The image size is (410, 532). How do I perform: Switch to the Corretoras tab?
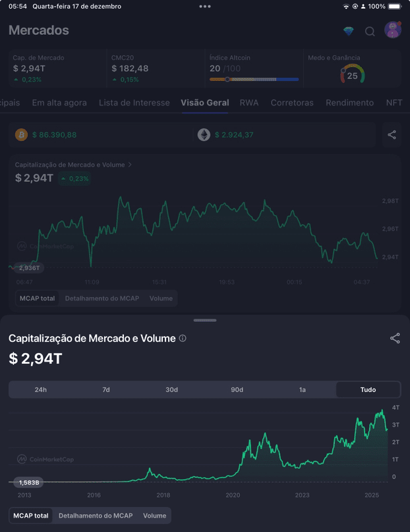coord(292,103)
